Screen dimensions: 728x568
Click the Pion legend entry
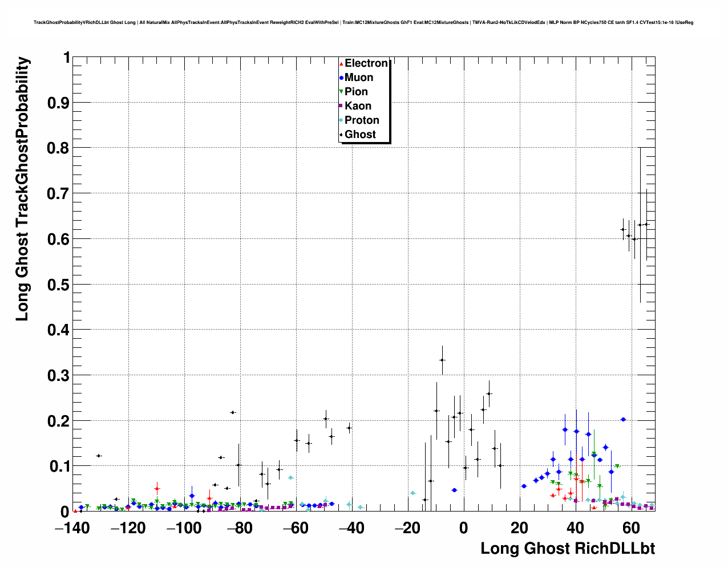pyautogui.click(x=354, y=92)
